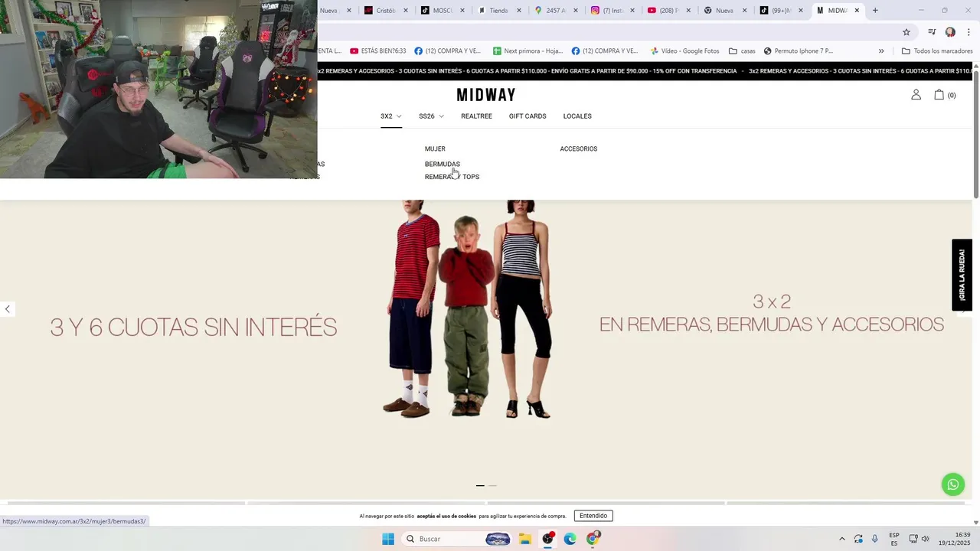The height and width of the screenshot is (551, 980).
Task: Open Todos los marcadores folder
Action: click(x=937, y=51)
